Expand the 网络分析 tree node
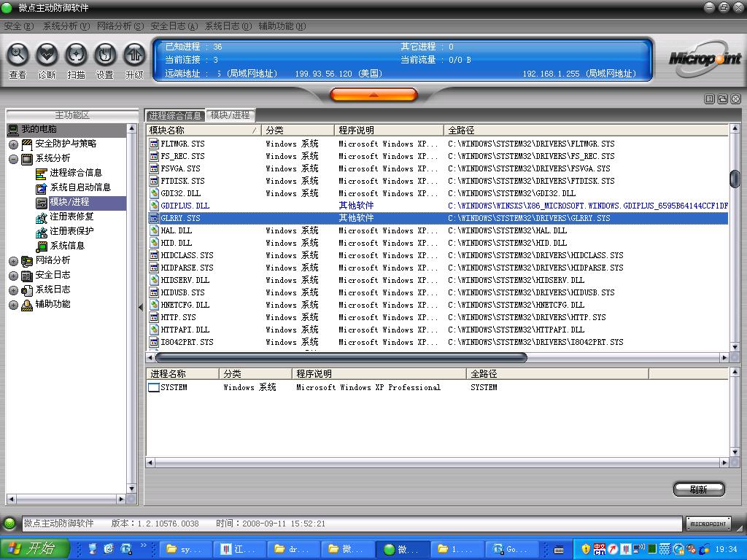The height and width of the screenshot is (560, 747). point(13,261)
